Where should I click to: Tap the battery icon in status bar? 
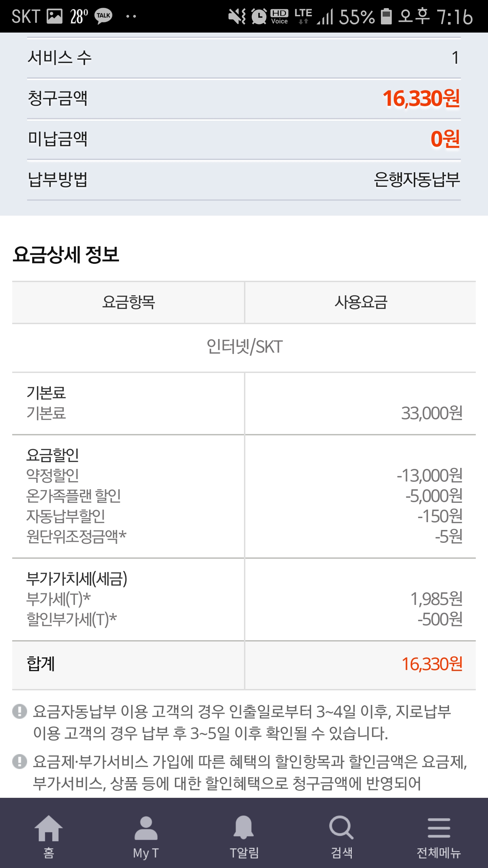[x=386, y=16]
